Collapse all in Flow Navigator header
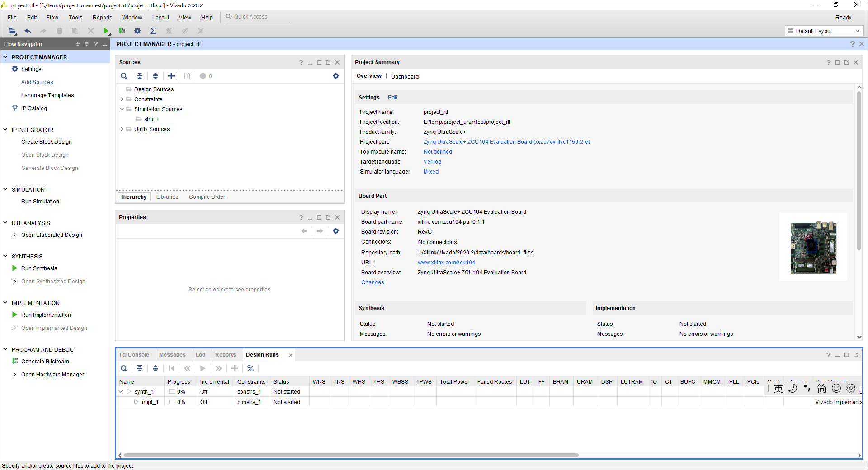Screen dimensions: 868x470 (x=78, y=44)
